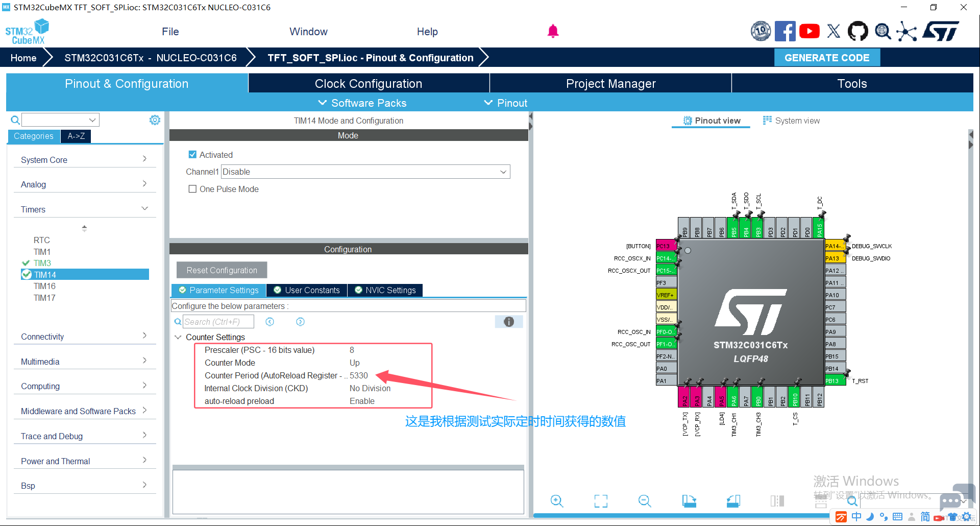980x526 pixels.
Task: Switch to the Project Manager tab
Action: pos(610,83)
